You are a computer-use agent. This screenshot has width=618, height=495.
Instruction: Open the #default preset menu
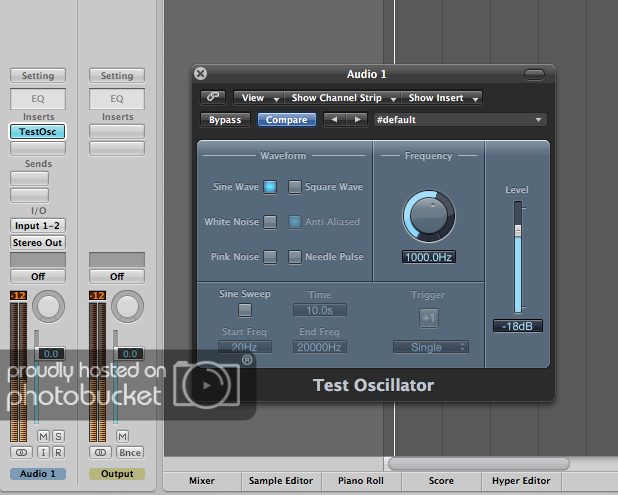[460, 120]
